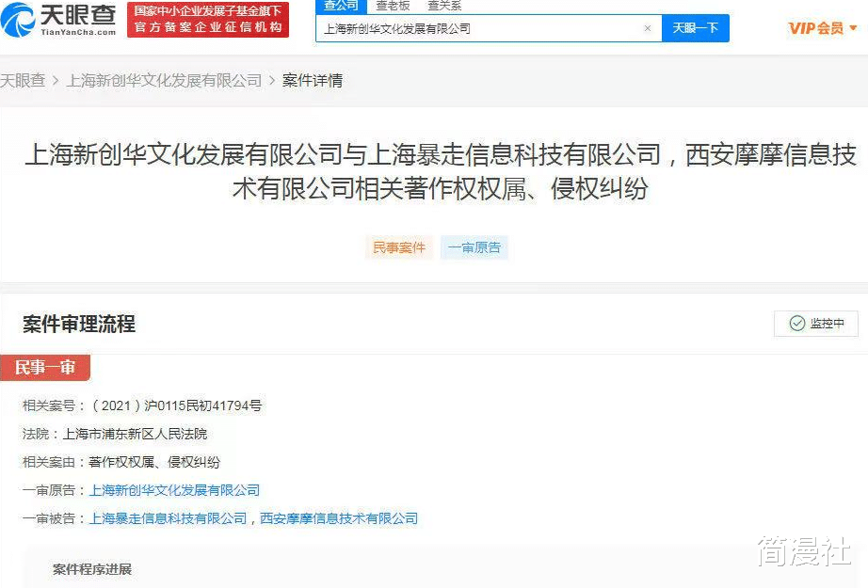Open defendant link 上海暴走信息科技有限公司

pos(169,518)
